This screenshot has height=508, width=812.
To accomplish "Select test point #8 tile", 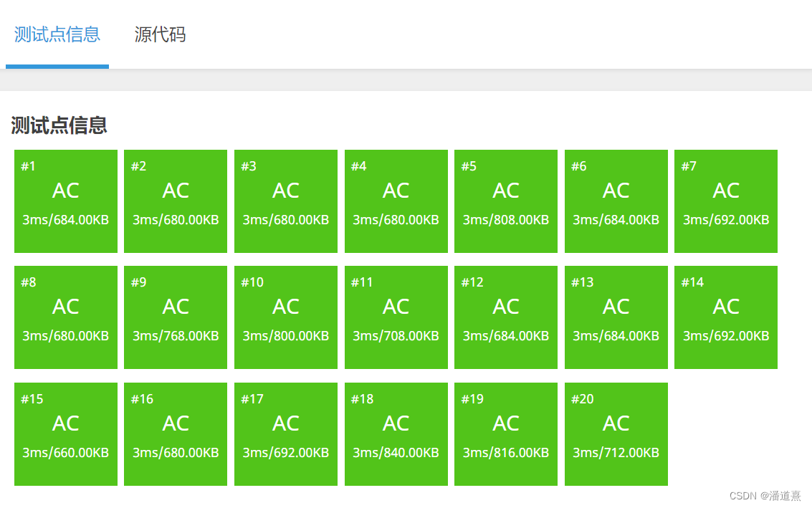I will (x=66, y=317).
